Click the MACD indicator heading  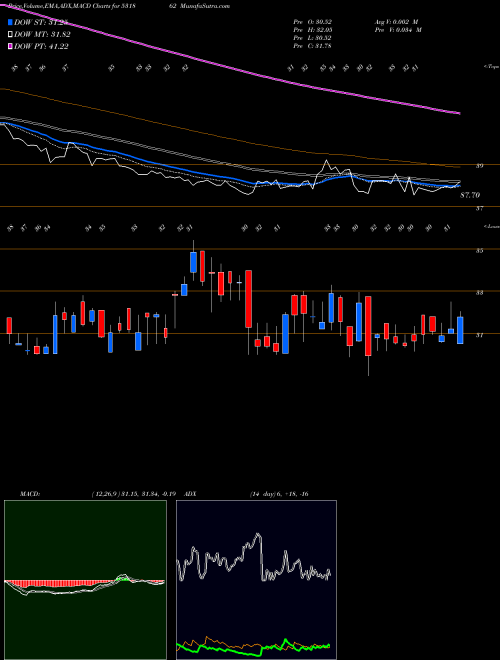click(30, 493)
